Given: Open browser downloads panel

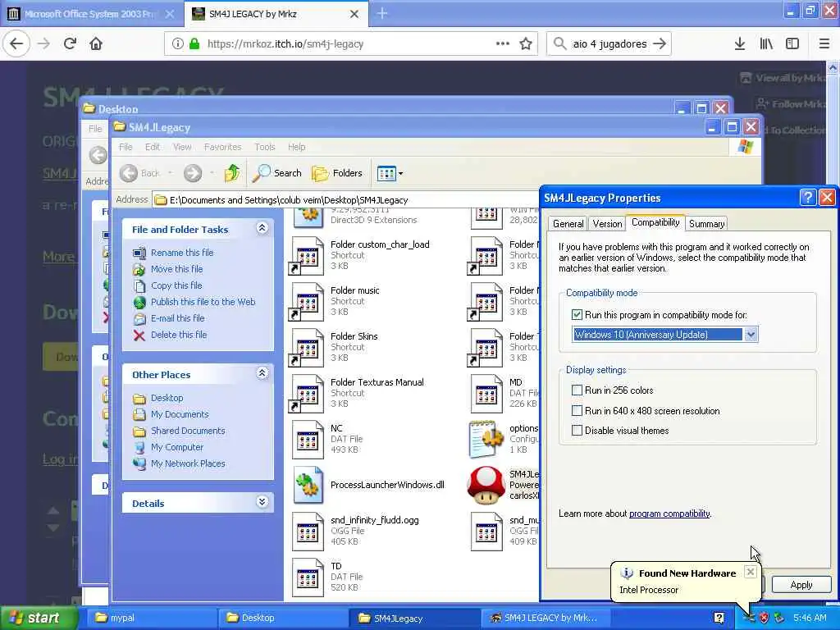Looking at the screenshot, I should 740,43.
